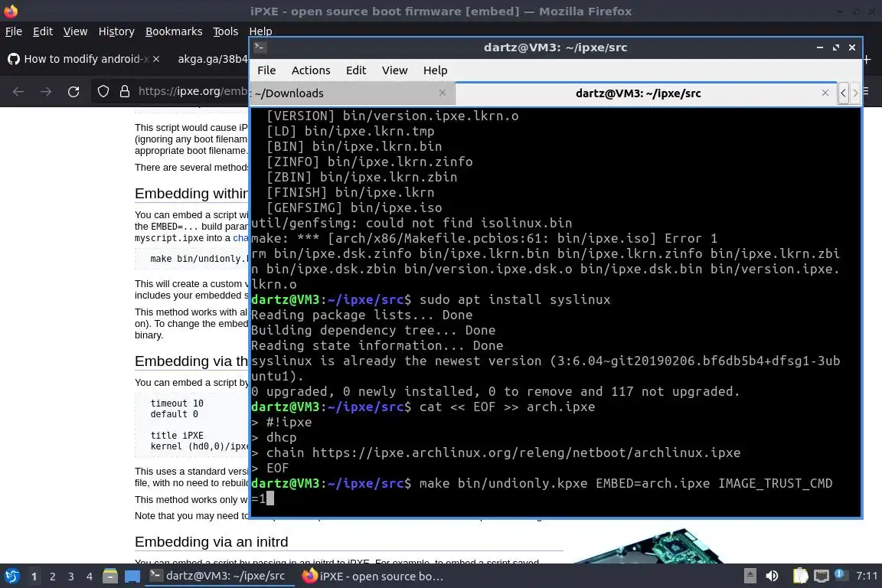Switch to virtual desktop 4
The image size is (882, 588).
pos(90,577)
